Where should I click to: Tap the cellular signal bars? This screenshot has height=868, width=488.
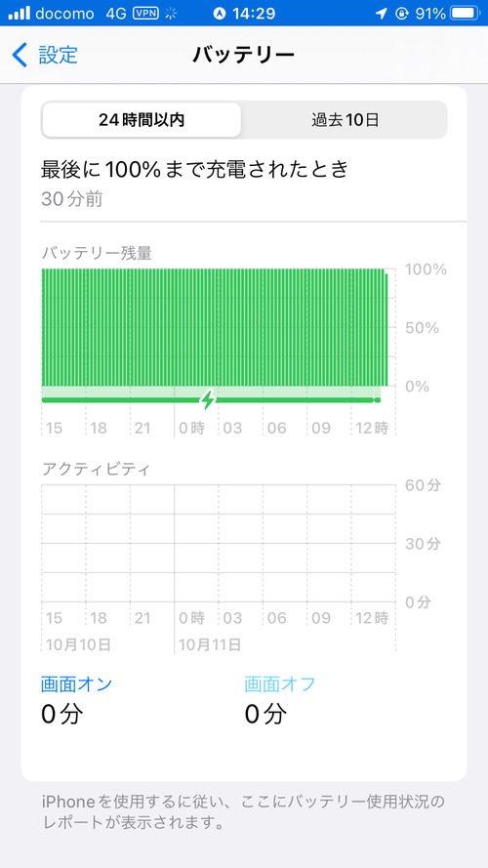(19, 14)
